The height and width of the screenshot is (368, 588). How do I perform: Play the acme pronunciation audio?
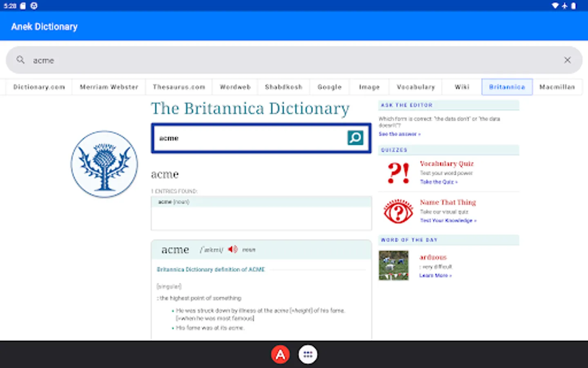pos(233,249)
